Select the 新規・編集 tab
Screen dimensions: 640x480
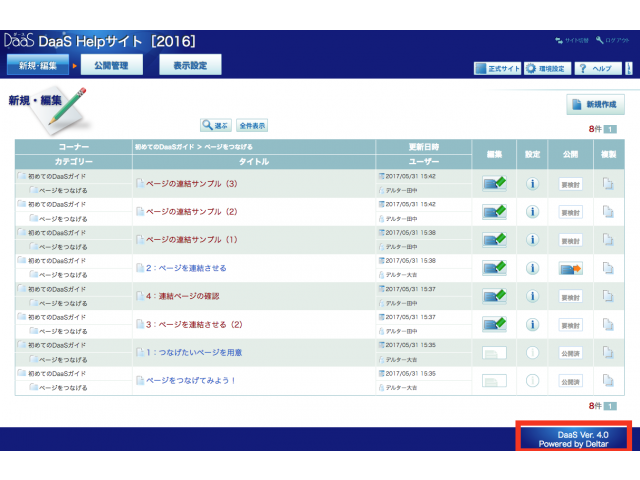37,66
